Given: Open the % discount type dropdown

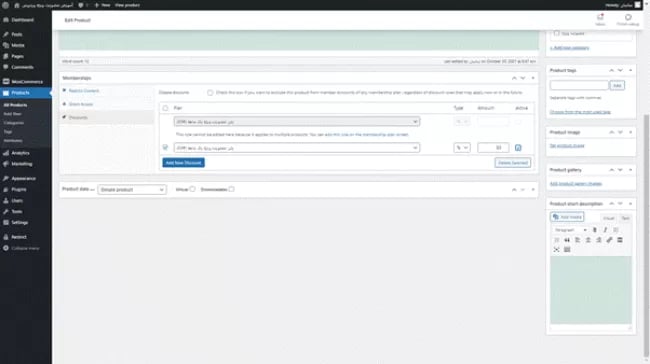Looking at the screenshot, I should click(462, 148).
